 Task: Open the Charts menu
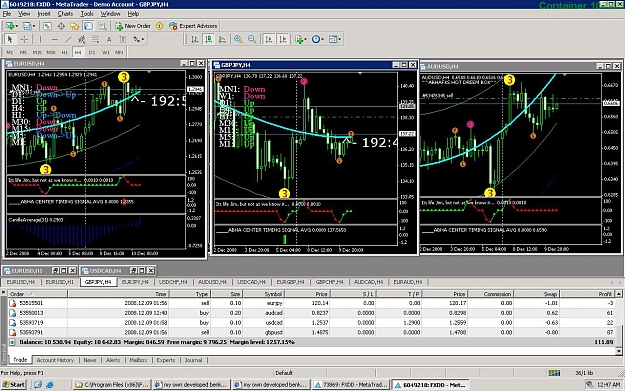(65, 14)
